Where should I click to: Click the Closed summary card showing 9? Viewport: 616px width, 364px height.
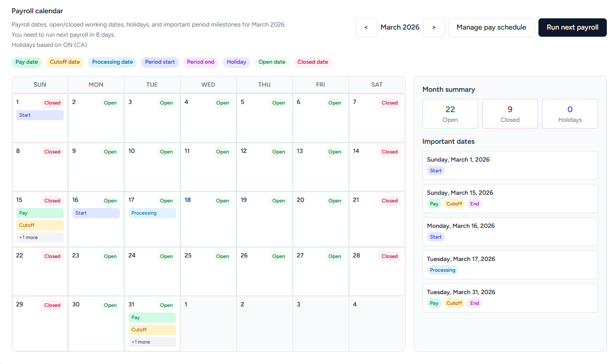[x=510, y=114]
